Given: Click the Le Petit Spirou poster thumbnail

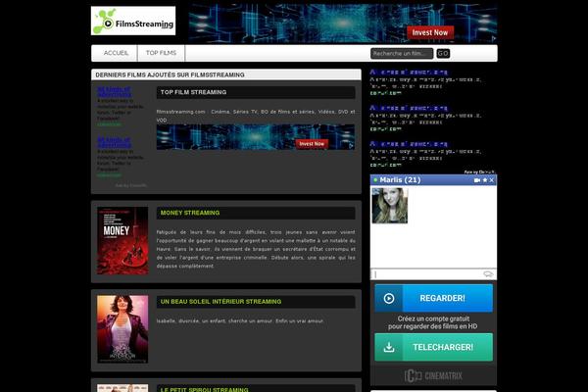Looking at the screenshot, I should [x=122, y=388].
